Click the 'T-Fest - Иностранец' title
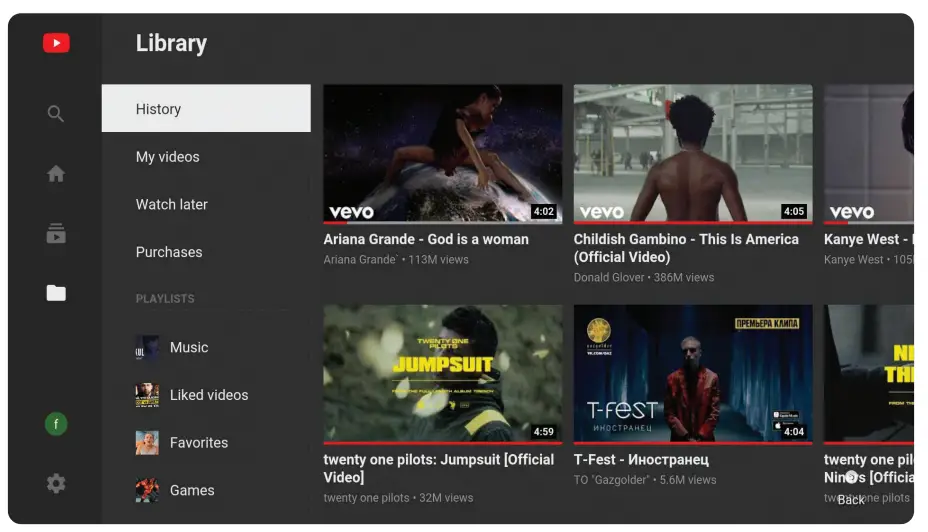The width and height of the screenshot is (928, 532). pos(641,460)
